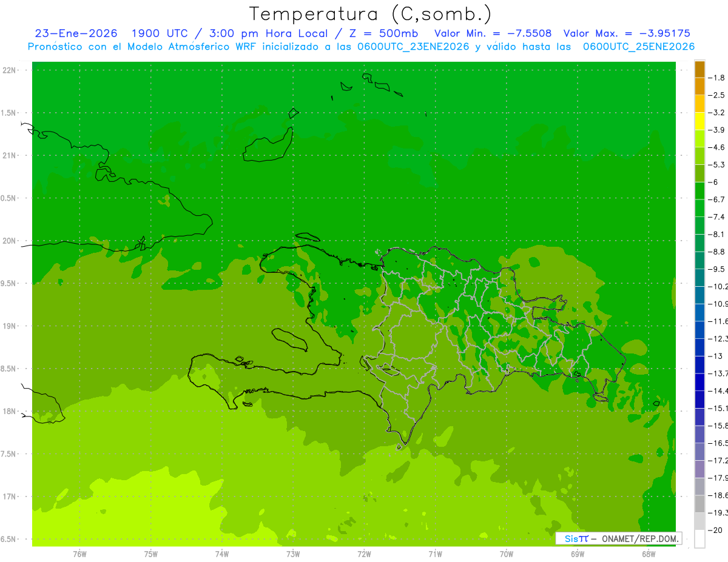
Task: Click the '76W' longitude label
Action: coord(80,554)
